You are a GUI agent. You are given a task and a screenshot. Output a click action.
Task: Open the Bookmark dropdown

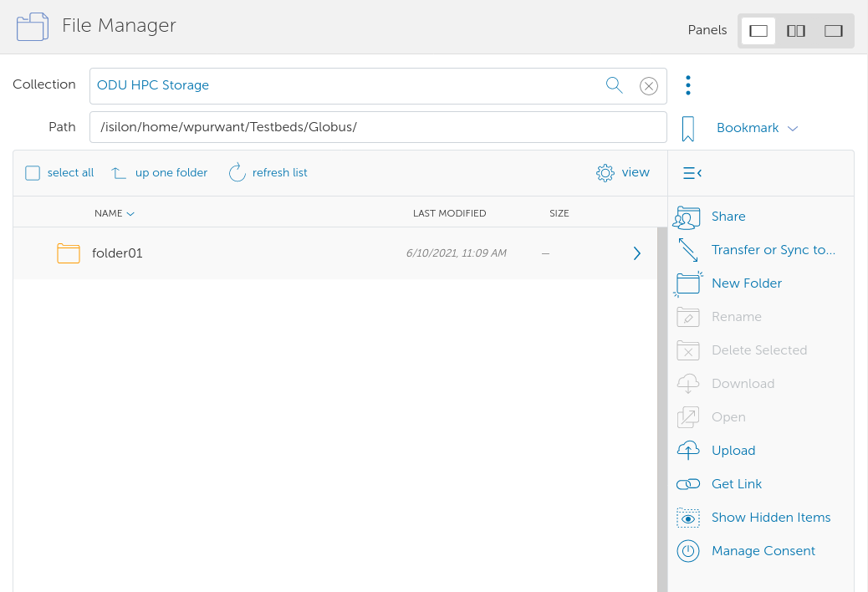tap(793, 127)
